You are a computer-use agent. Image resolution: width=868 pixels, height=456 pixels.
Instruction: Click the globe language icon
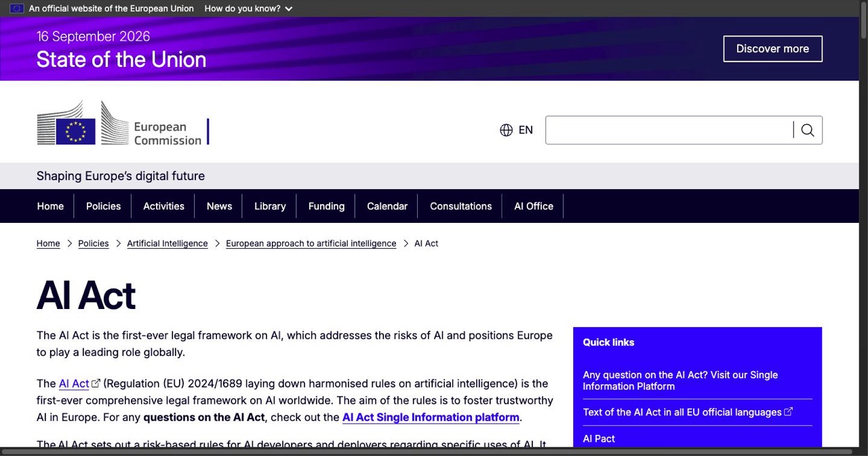[506, 130]
